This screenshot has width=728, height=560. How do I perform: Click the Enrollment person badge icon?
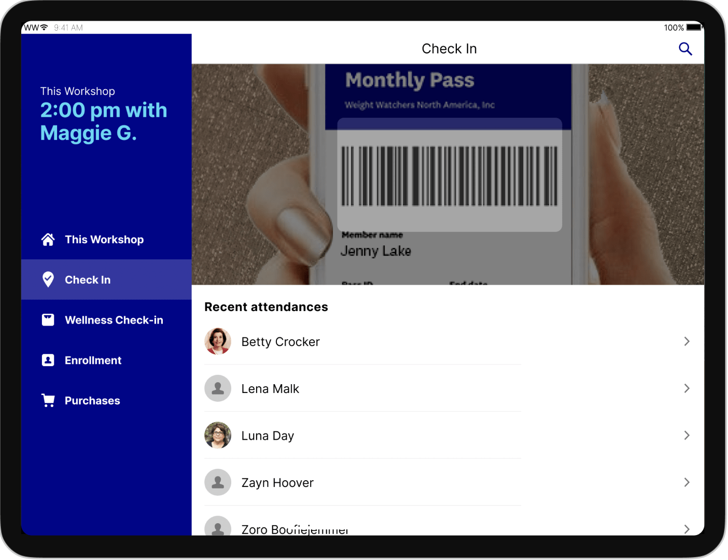tap(48, 360)
